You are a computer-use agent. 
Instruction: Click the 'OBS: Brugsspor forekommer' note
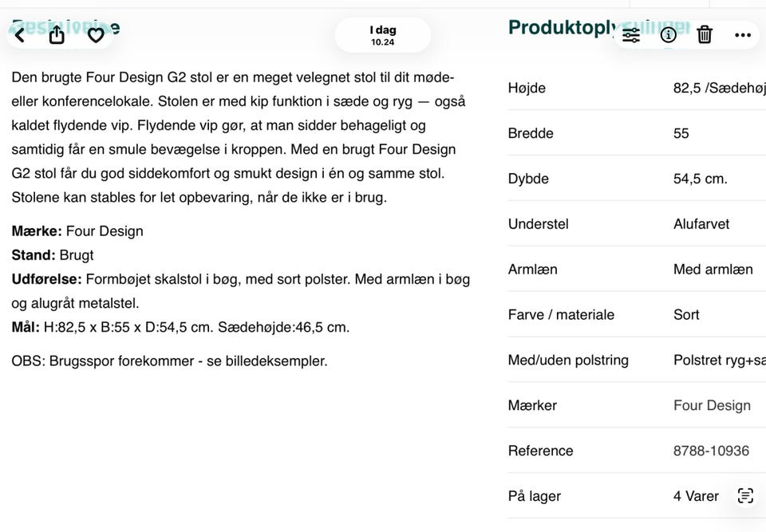point(169,361)
